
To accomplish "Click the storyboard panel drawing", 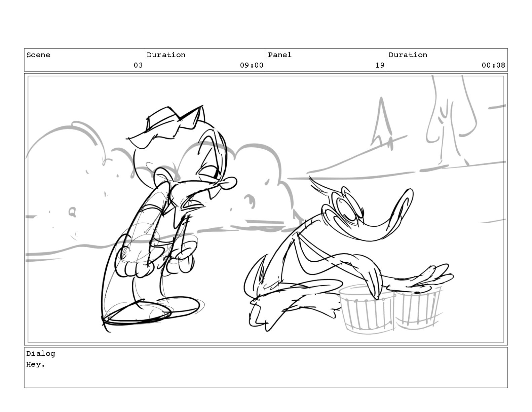I will (266, 209).
